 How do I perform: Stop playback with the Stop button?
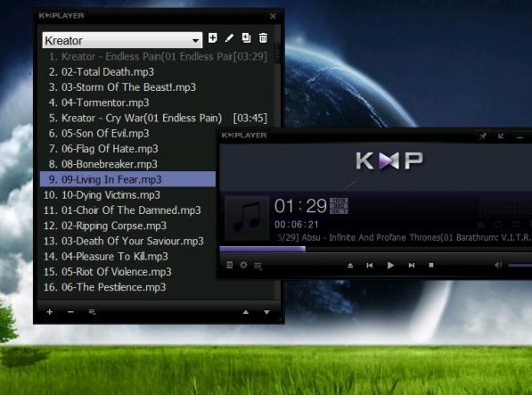coord(431,266)
